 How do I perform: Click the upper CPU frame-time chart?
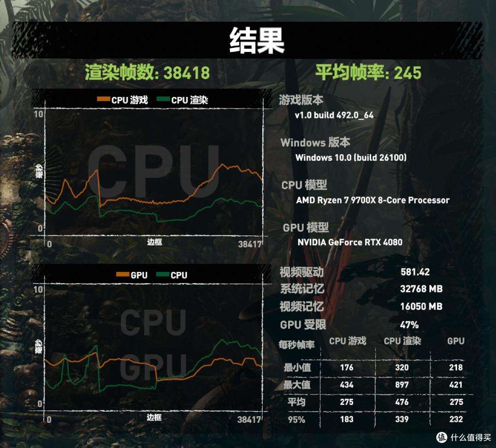tap(154, 172)
